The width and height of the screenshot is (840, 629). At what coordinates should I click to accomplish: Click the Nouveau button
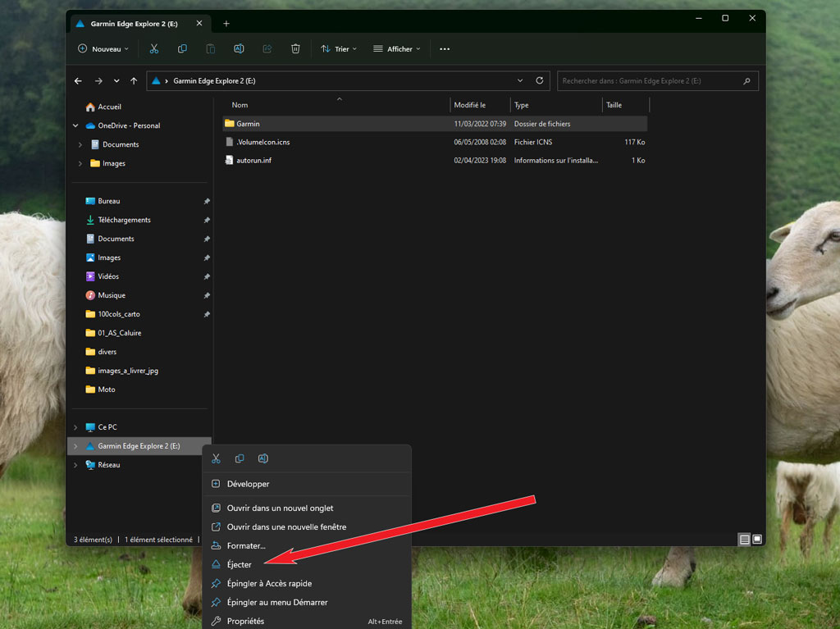[103, 49]
